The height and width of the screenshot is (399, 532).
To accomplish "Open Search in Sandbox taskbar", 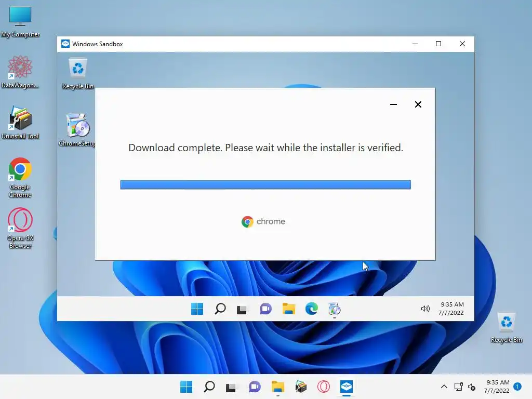I will (x=220, y=309).
